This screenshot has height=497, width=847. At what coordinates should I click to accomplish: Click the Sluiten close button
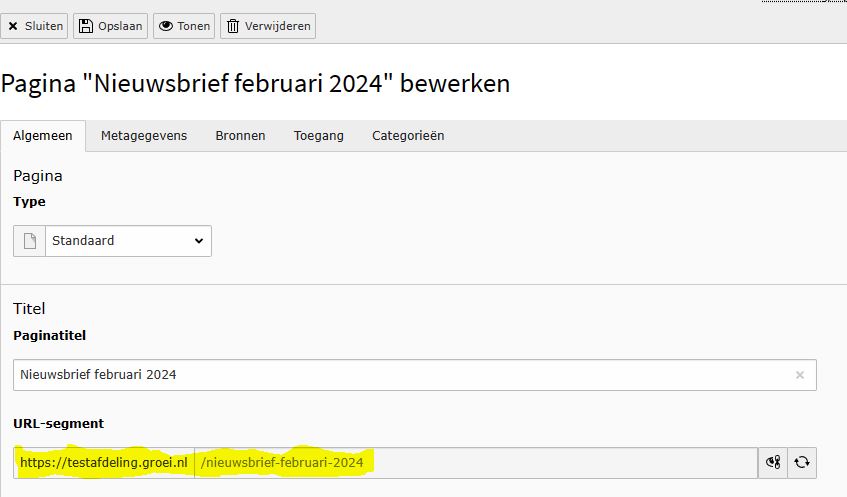36,26
